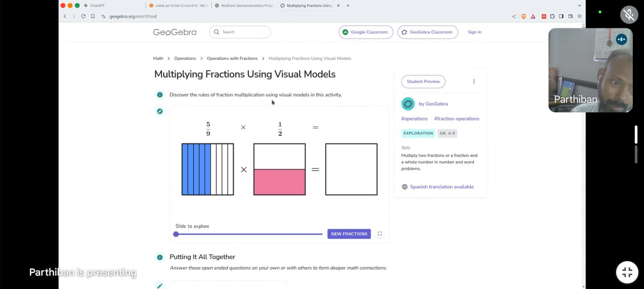Viewport: 644px width, 289px height.
Task: Close the Multiplying Fractions tab
Action: click(338, 5)
